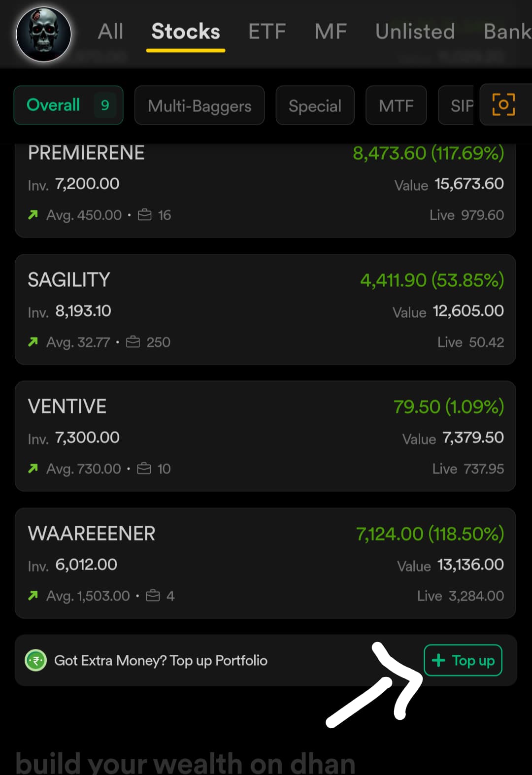Click the green arrow on WAAREEENER row

pos(33,596)
